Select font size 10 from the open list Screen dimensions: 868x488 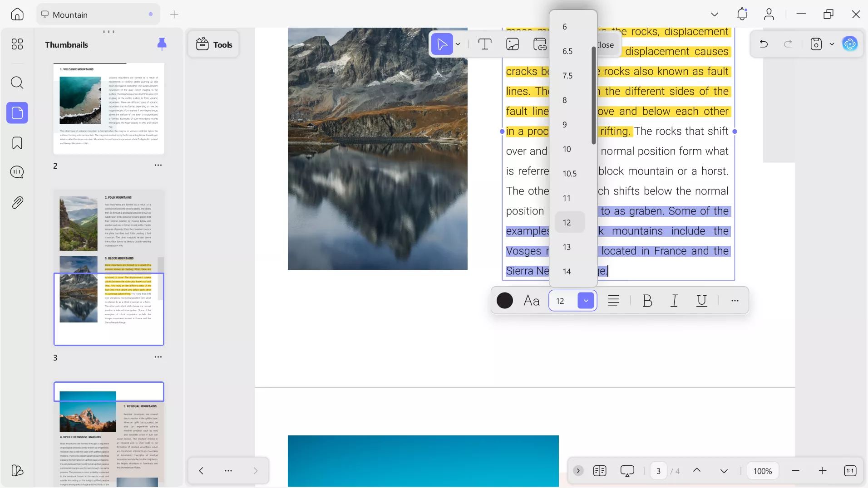(567, 149)
